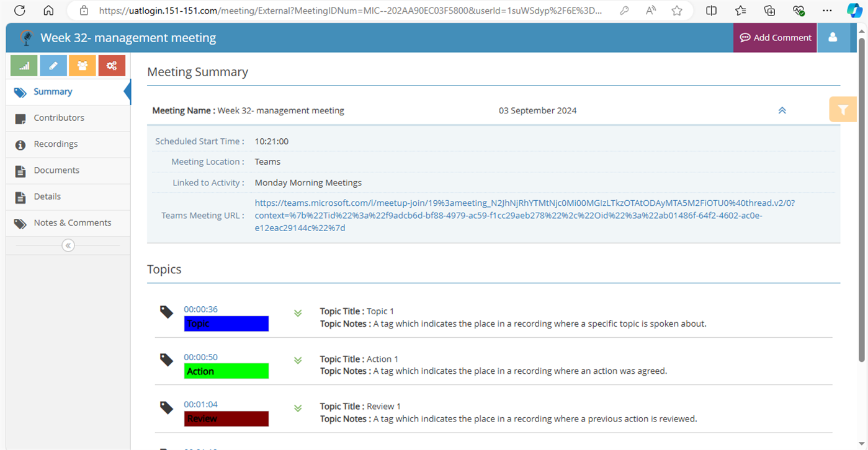Click the Add Comment button

coord(774,37)
